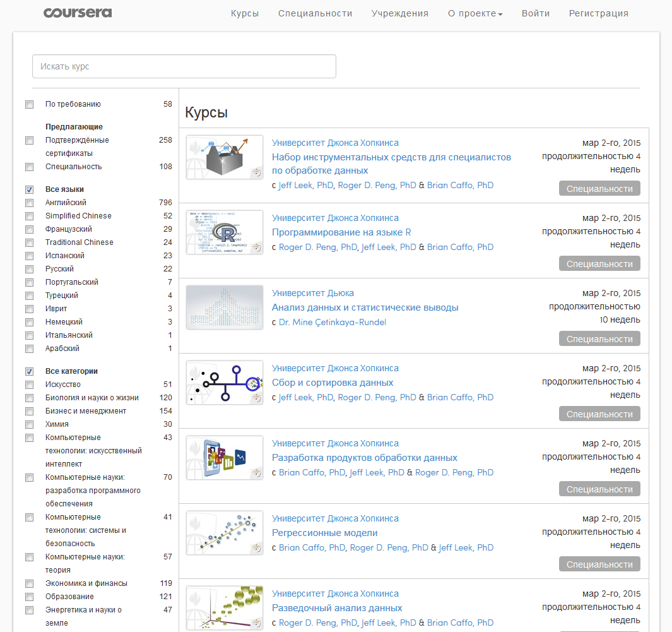Open the Регрессионные модели course link
672x632 pixels.
pyautogui.click(x=325, y=532)
